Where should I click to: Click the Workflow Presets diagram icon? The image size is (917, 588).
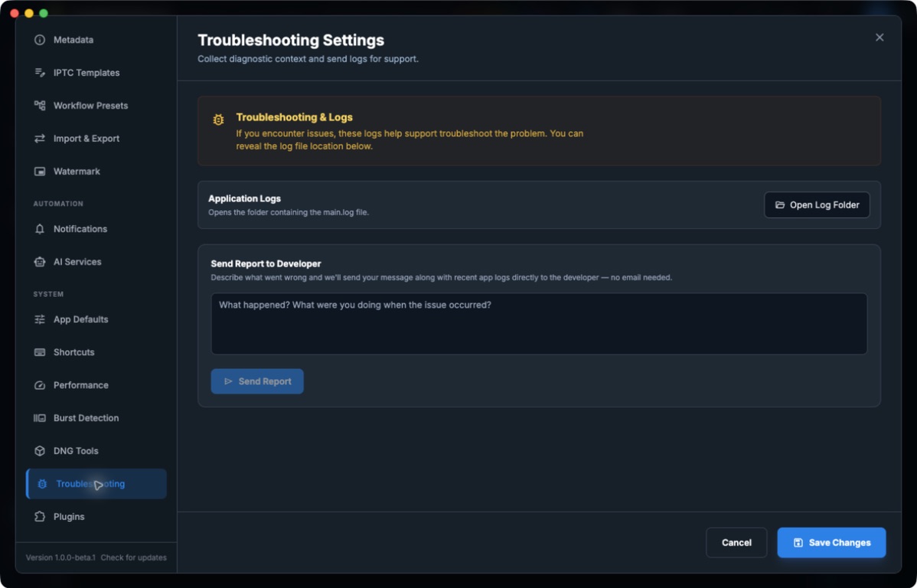(40, 106)
